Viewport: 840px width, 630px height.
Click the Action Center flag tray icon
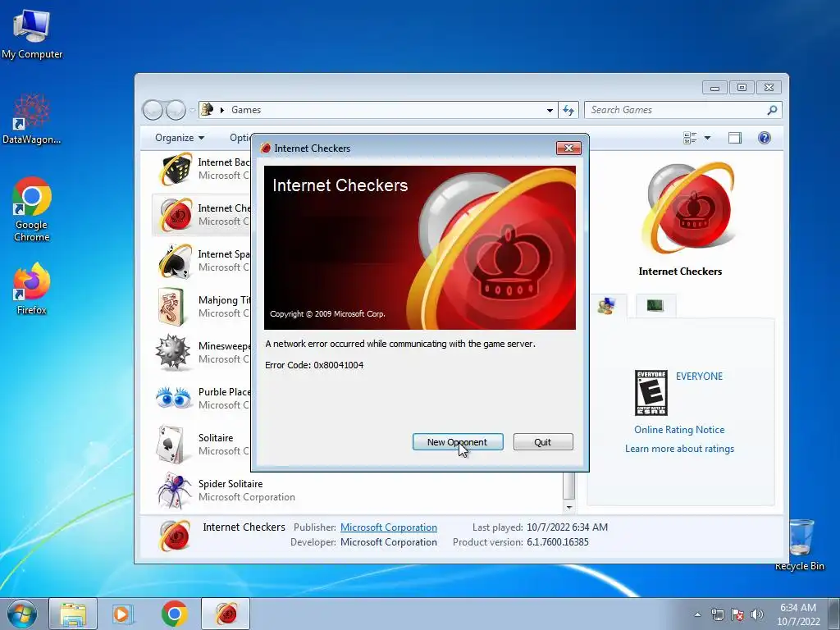click(x=737, y=614)
